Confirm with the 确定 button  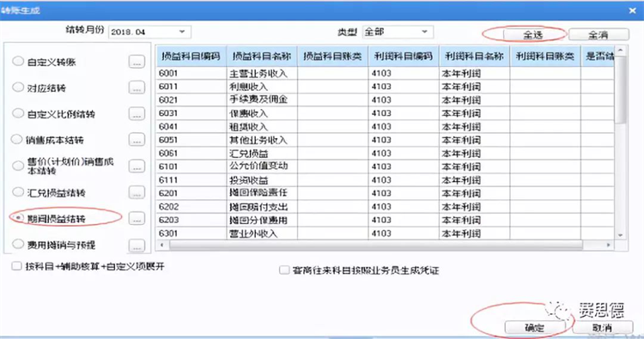coord(534,328)
